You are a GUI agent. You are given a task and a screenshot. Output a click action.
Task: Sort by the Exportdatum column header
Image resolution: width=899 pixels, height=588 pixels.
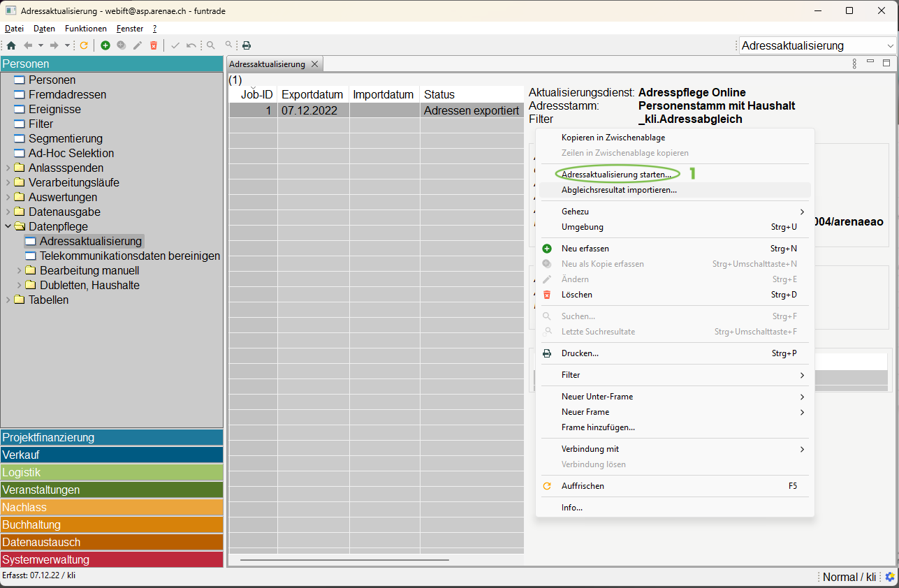(312, 94)
